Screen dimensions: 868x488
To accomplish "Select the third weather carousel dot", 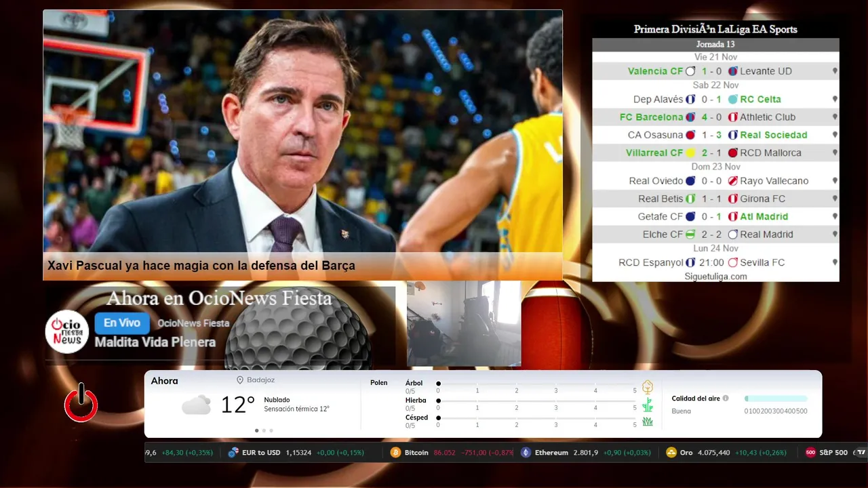I will (x=271, y=430).
